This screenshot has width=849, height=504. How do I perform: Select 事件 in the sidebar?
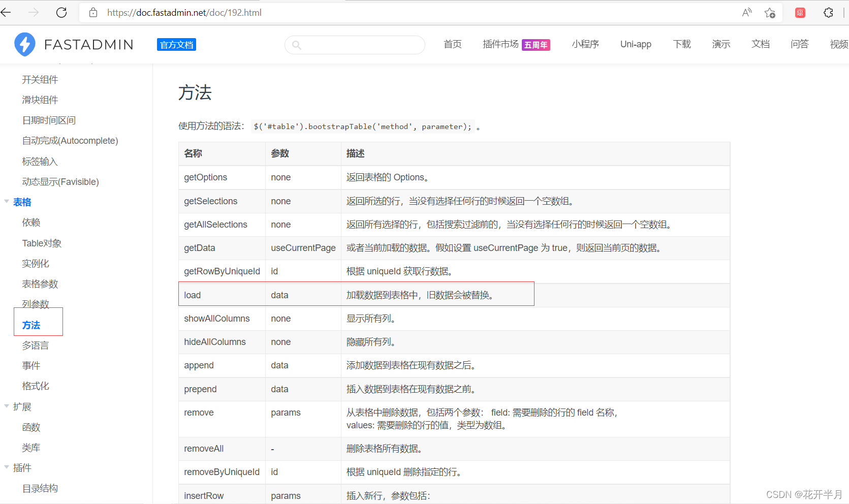pyautogui.click(x=31, y=365)
